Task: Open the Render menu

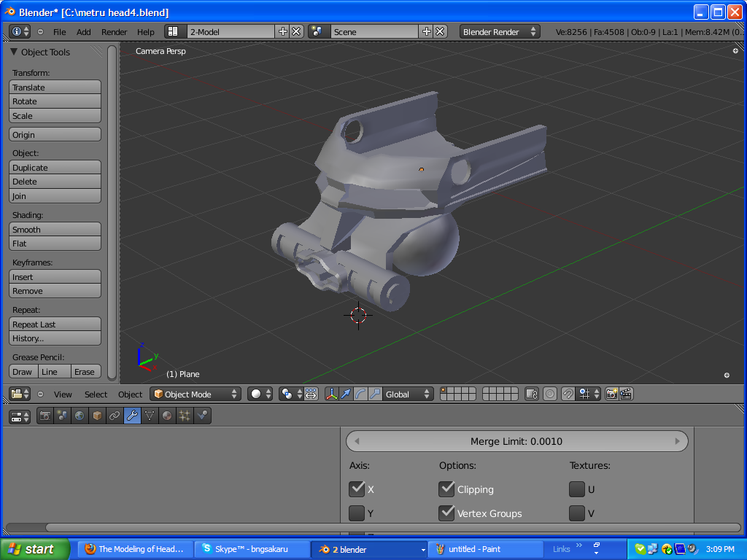Action: click(x=114, y=32)
